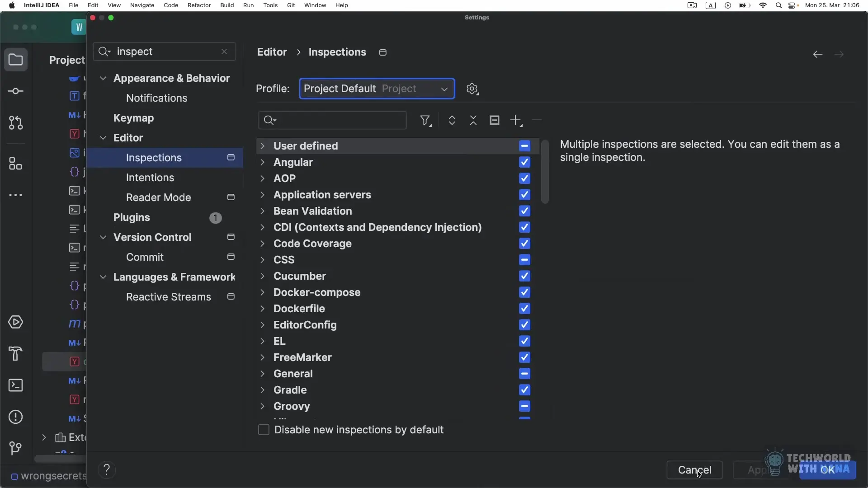Open the help question mark button

107,470
